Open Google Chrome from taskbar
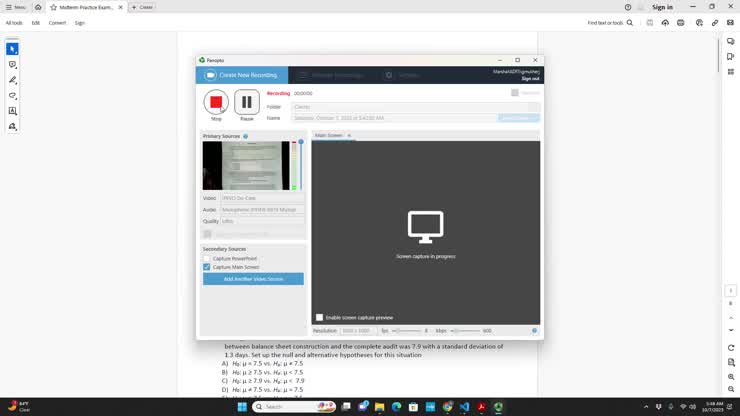Viewport: 740px width, 416px height. [447, 407]
